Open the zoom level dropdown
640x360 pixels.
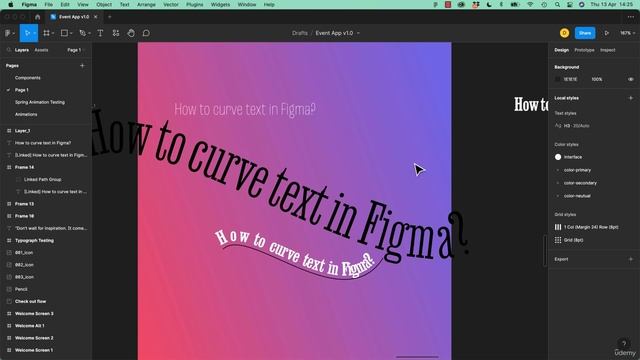pos(627,33)
